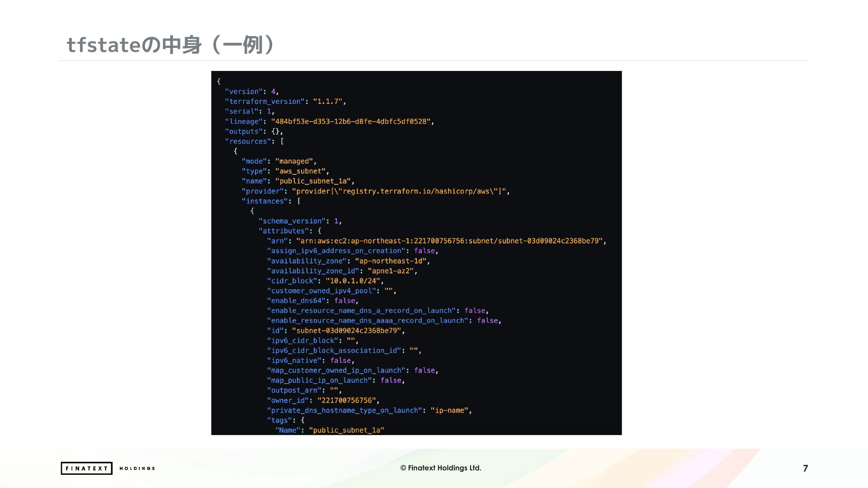The height and width of the screenshot is (488, 868).
Task: Click the "type": "aws_subnet" line
Action: click(285, 171)
